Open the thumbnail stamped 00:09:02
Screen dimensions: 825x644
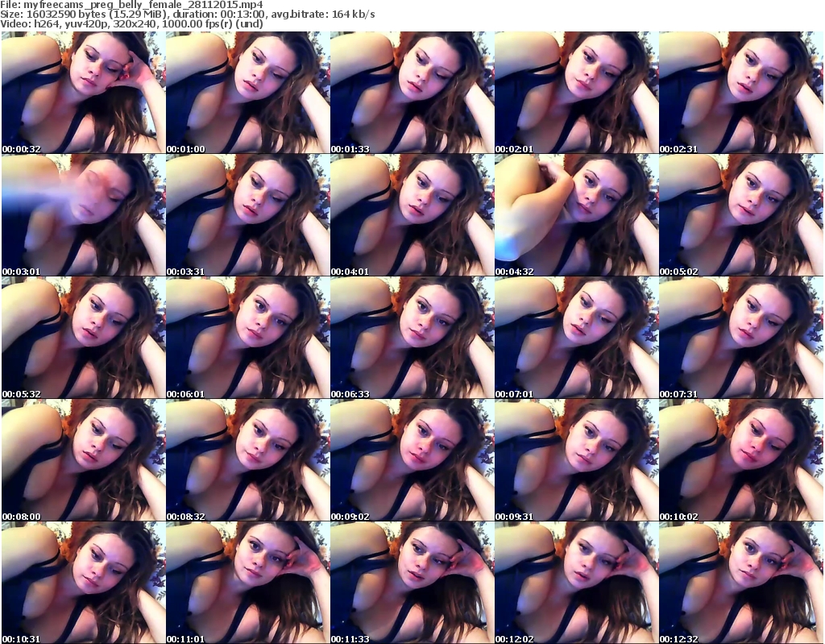coord(412,460)
